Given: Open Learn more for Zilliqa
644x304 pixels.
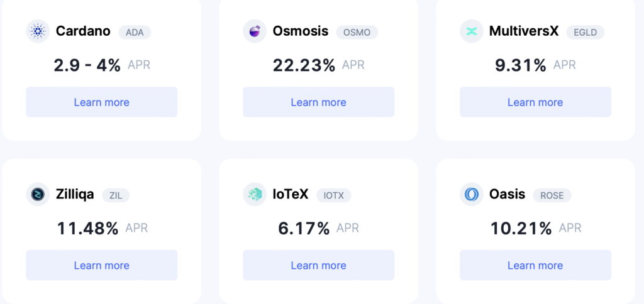Looking at the screenshot, I should click(x=102, y=266).
